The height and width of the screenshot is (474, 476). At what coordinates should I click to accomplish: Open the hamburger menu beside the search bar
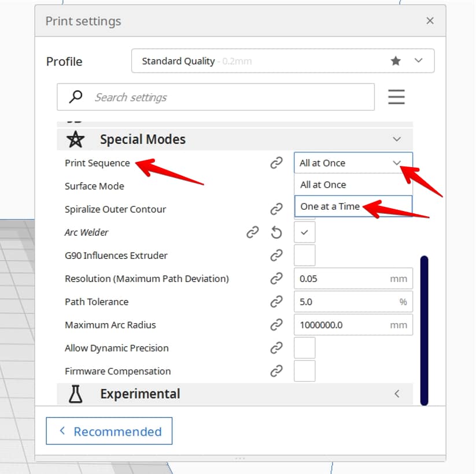(397, 97)
